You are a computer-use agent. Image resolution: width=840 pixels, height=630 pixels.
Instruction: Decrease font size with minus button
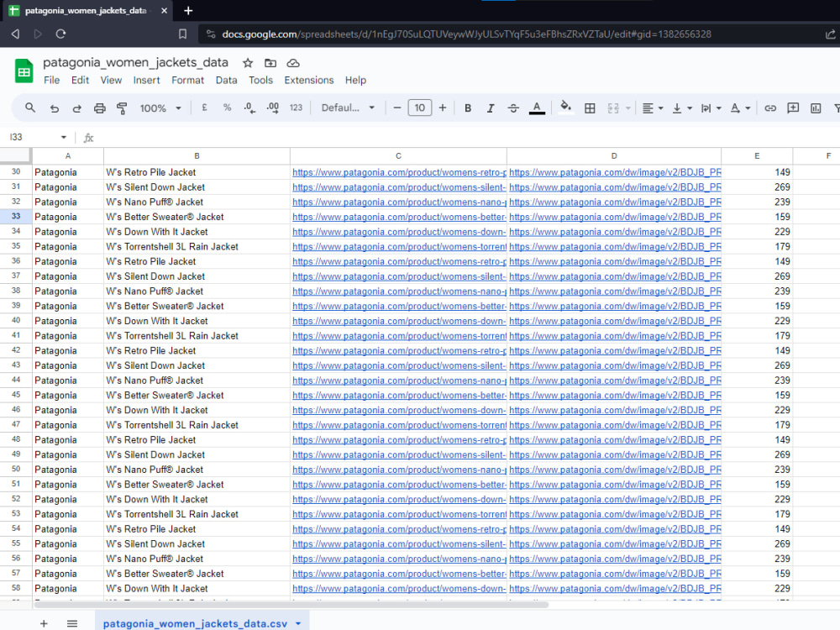[397, 108]
